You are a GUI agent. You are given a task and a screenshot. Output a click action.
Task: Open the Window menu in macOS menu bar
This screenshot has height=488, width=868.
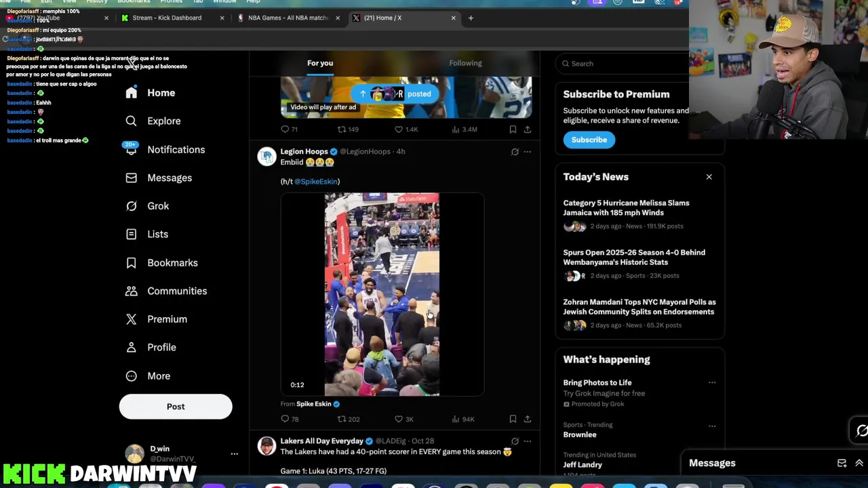224,2
